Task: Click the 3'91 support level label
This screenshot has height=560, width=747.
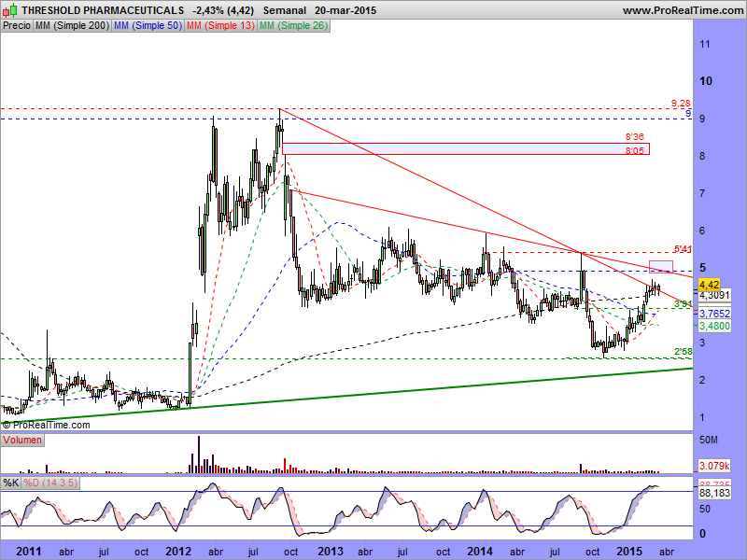Action: [683, 303]
